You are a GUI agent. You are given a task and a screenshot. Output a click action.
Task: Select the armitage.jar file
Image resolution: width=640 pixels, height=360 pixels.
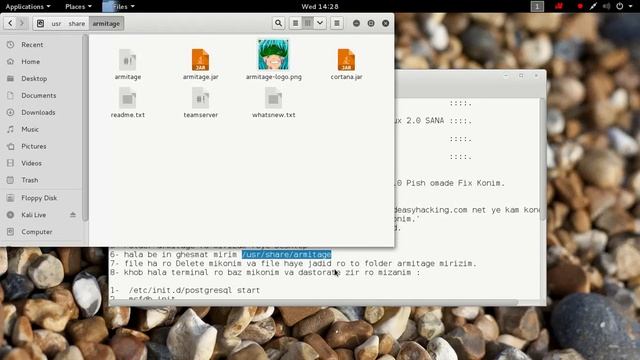pyautogui.click(x=200, y=64)
